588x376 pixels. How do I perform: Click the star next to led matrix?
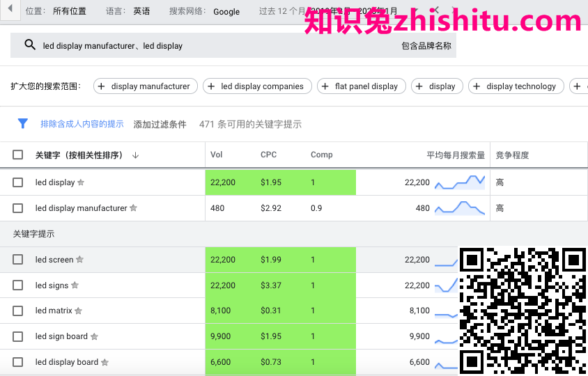(x=78, y=311)
